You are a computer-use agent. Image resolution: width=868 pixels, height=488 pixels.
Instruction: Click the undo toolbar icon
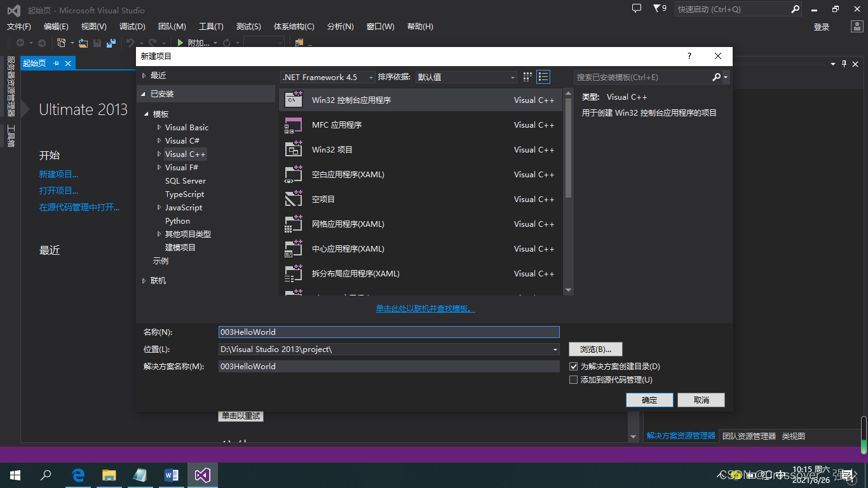click(130, 43)
